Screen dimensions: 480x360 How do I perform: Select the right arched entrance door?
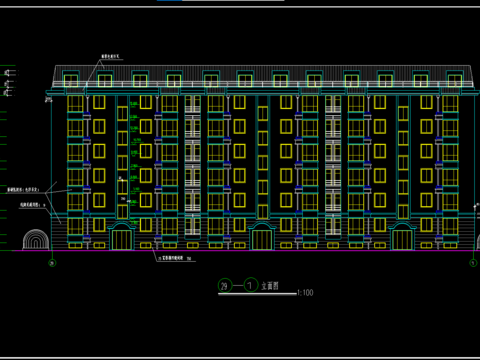pos(403,237)
